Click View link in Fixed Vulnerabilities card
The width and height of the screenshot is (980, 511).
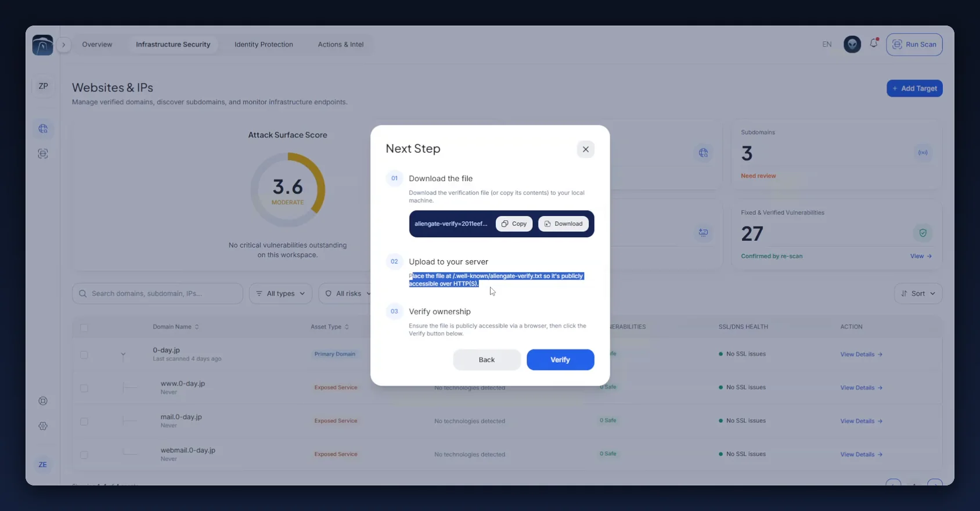coord(921,256)
